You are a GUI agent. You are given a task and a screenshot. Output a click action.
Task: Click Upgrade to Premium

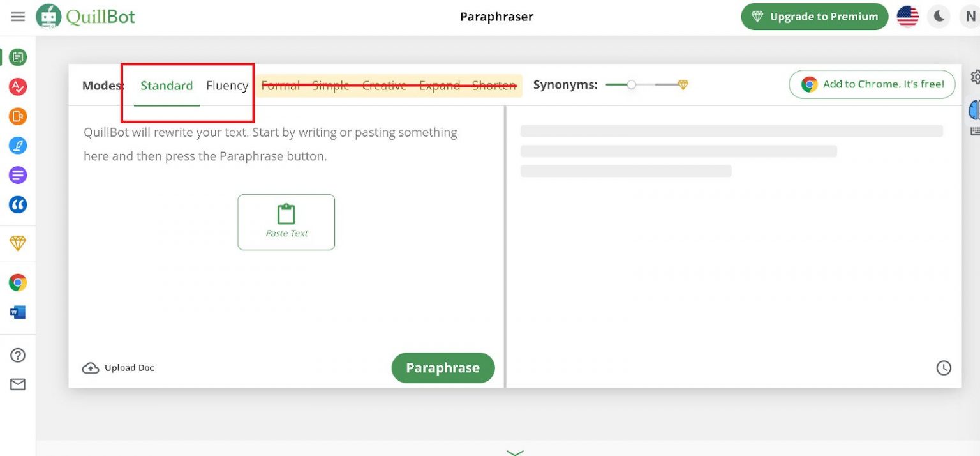(x=813, y=17)
